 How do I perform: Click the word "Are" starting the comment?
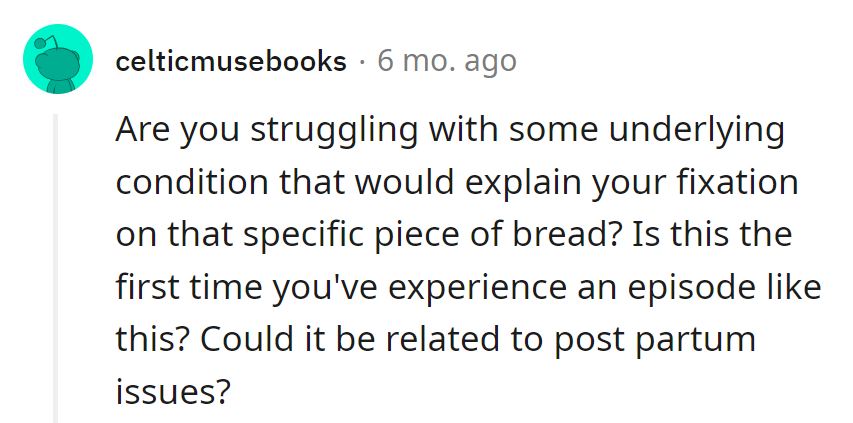click(141, 131)
